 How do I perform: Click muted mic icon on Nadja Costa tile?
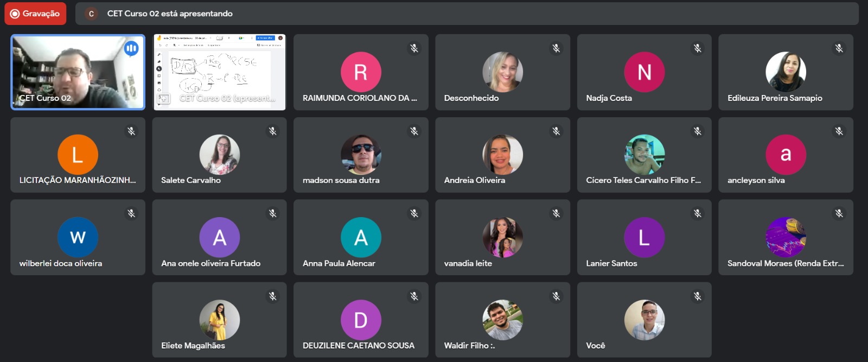pyautogui.click(x=698, y=48)
